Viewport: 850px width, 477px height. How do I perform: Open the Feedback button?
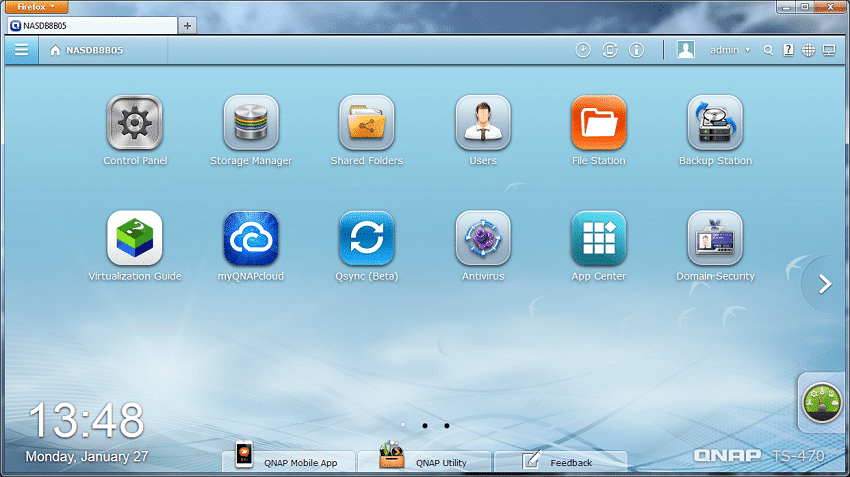click(561, 460)
